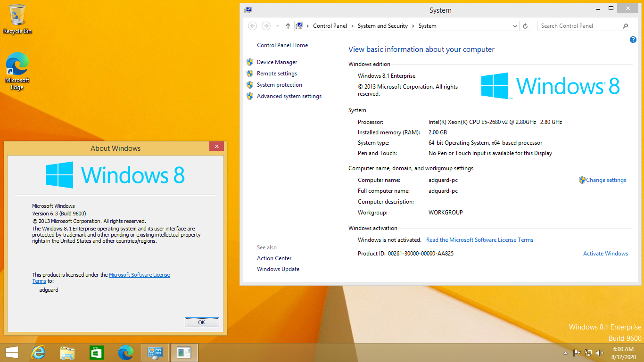Click Activate Windows link
Image resolution: width=644 pixels, height=362 pixels.
click(605, 254)
